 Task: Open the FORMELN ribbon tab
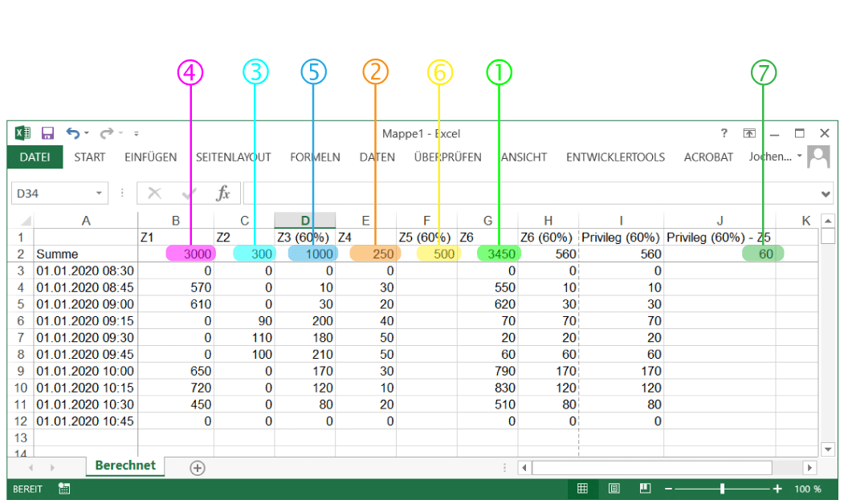pos(315,157)
